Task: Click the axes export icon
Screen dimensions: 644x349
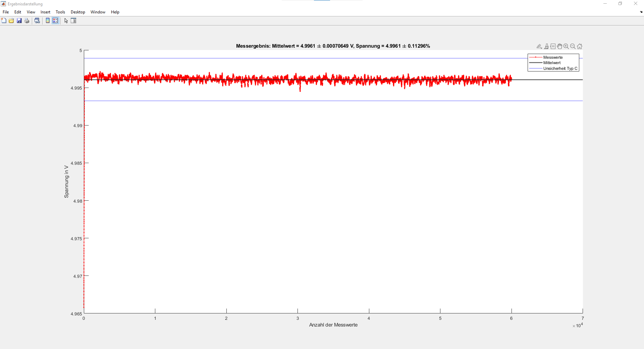Action: (x=539, y=46)
